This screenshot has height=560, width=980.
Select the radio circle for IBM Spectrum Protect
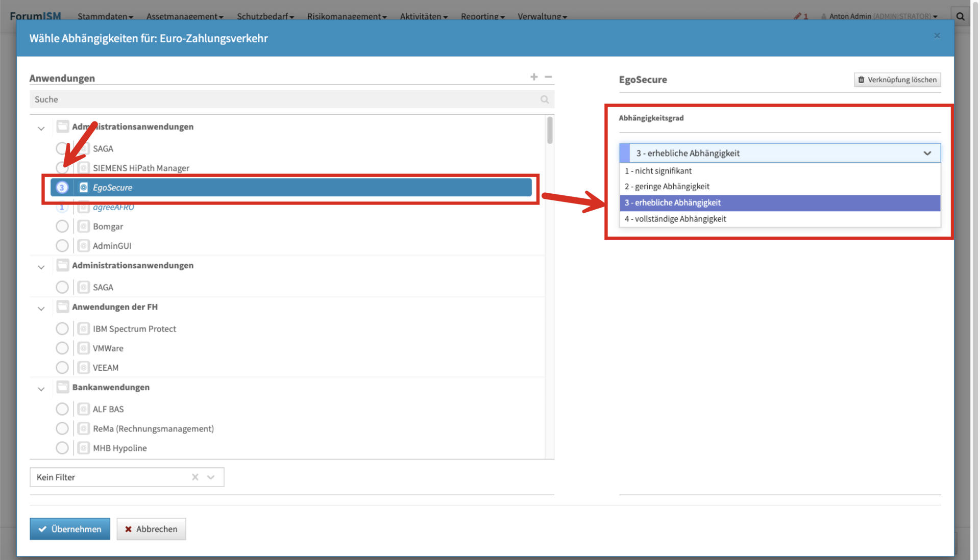pos(62,329)
